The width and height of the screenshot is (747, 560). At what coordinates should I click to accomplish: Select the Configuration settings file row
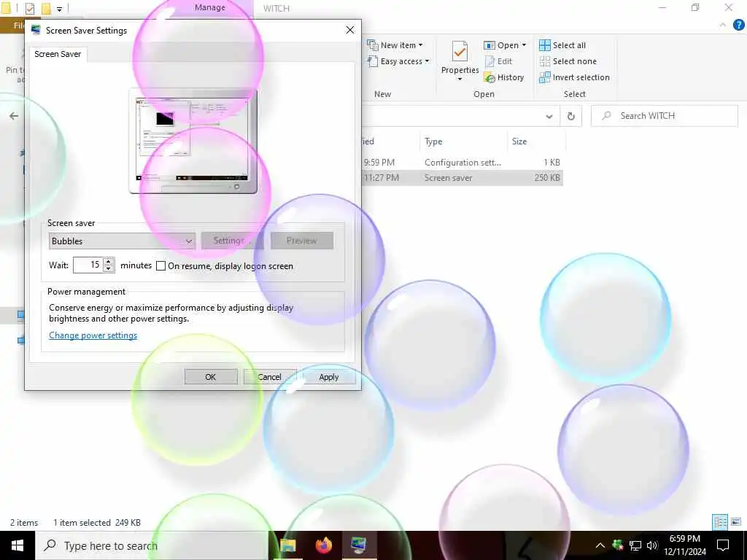pos(462,163)
